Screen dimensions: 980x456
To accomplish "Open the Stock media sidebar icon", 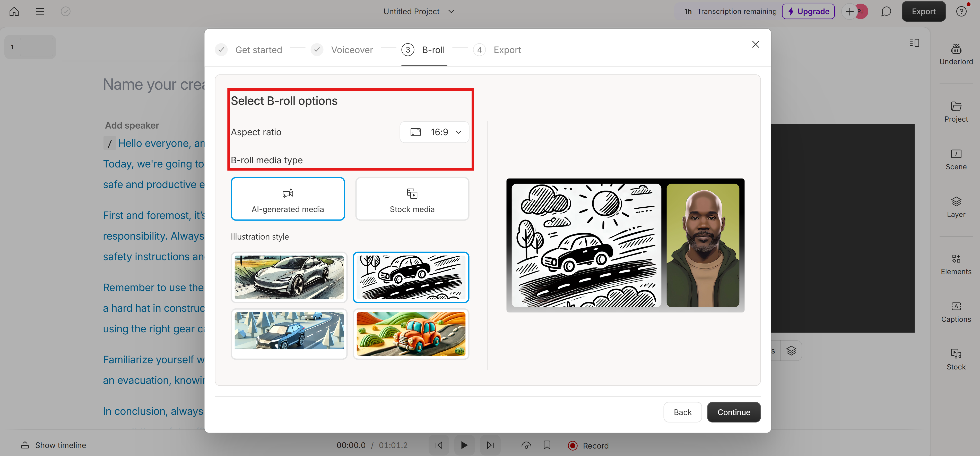I will [x=955, y=359].
